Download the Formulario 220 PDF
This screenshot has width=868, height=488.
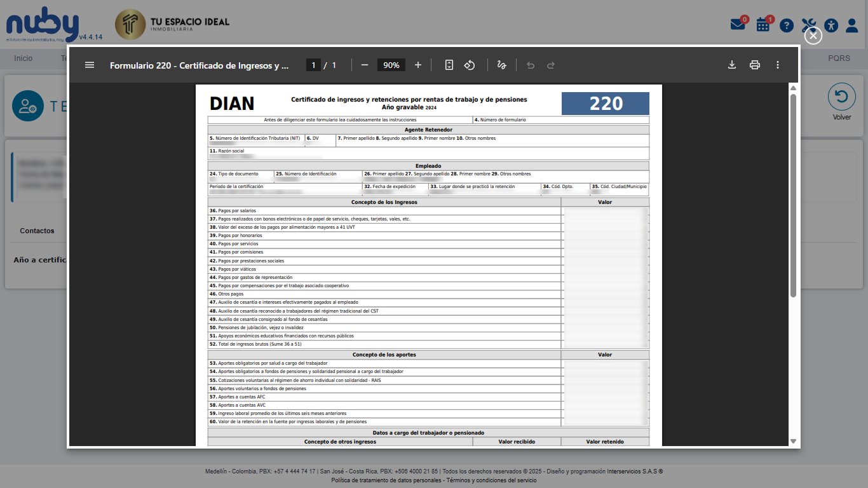point(732,65)
